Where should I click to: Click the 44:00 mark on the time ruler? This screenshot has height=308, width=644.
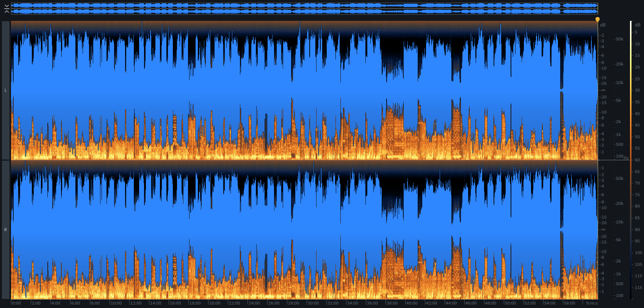click(x=451, y=303)
